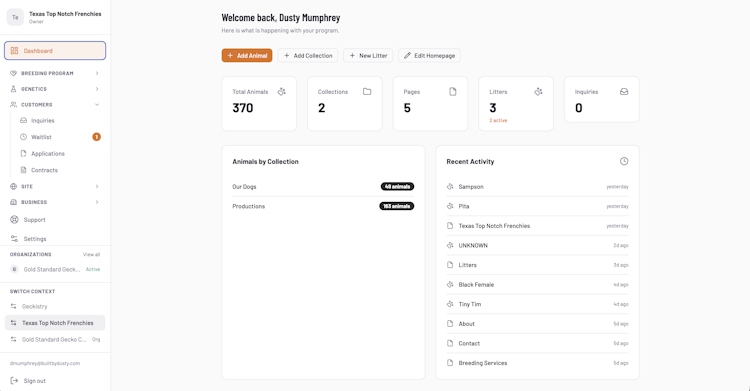Open the Total Animals 370 card
The height and width of the screenshot is (391, 750).
(x=259, y=103)
